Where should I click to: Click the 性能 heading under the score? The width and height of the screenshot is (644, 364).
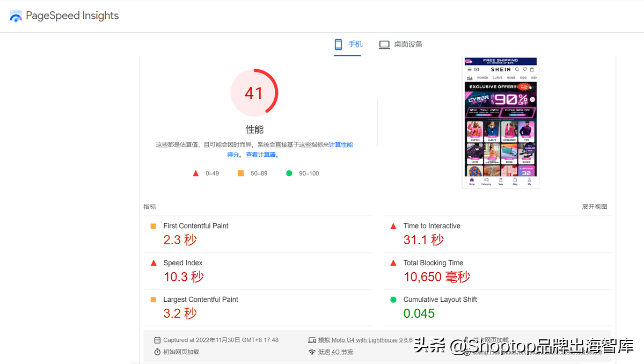pos(254,129)
